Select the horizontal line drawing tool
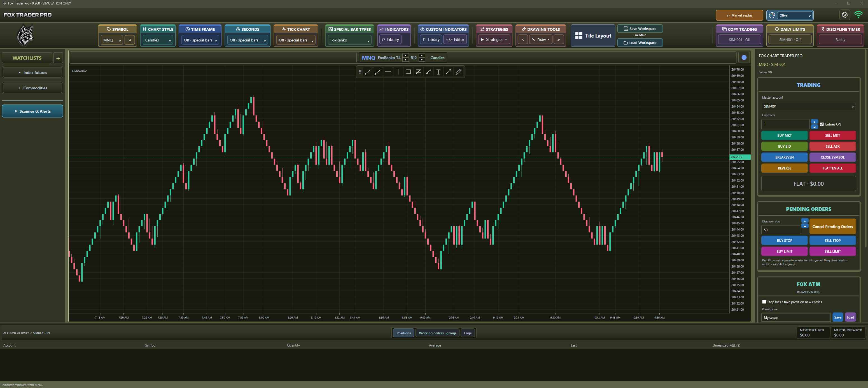 tap(388, 72)
